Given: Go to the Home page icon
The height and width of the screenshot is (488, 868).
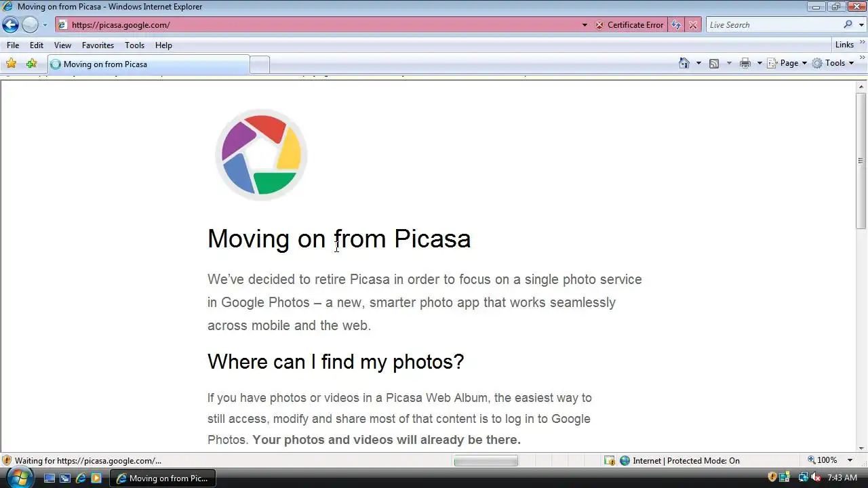Looking at the screenshot, I should pos(684,63).
